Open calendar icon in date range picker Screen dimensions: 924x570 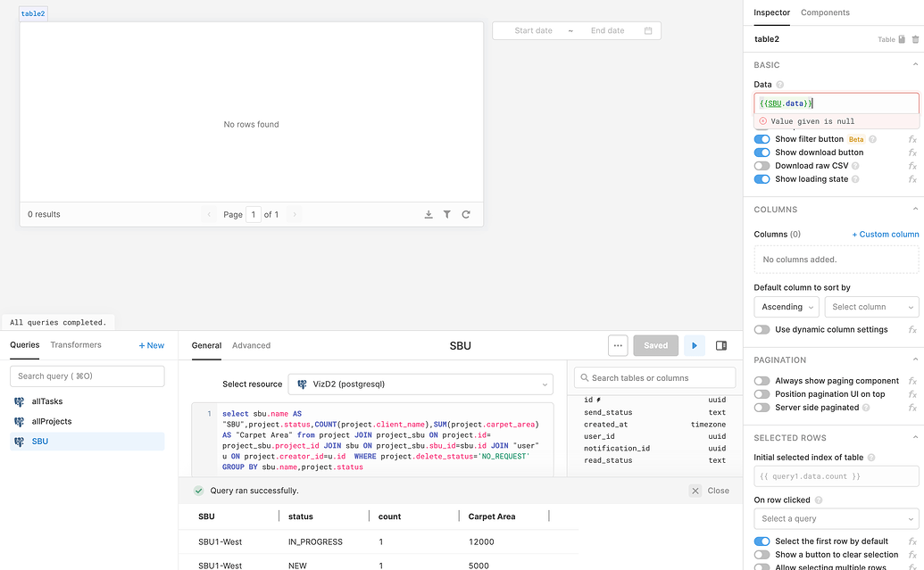648,30
